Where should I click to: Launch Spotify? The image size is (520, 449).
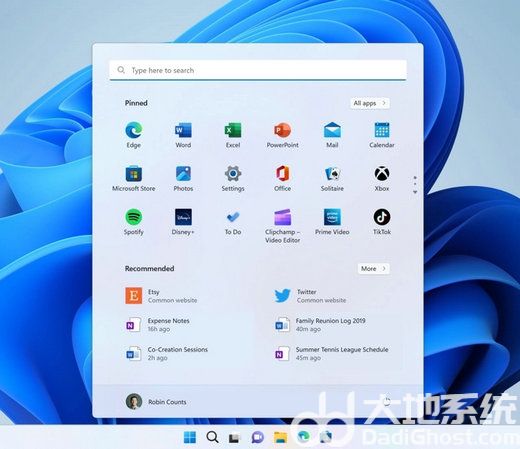tap(134, 222)
